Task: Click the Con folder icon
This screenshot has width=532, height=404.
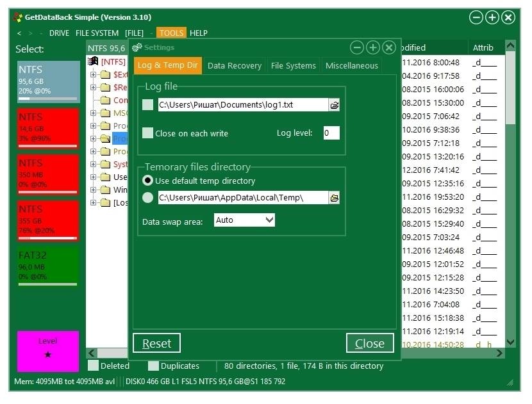Action: click(106, 101)
